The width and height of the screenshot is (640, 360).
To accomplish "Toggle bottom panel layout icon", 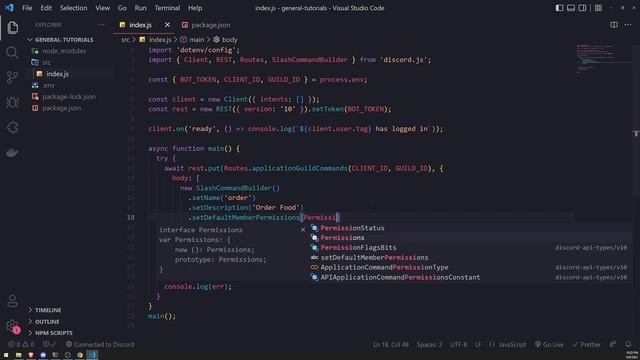I will [571, 8].
